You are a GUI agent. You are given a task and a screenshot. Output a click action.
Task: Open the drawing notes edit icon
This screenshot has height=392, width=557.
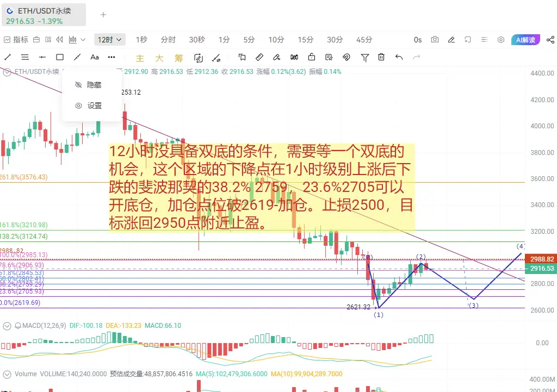click(x=329, y=57)
